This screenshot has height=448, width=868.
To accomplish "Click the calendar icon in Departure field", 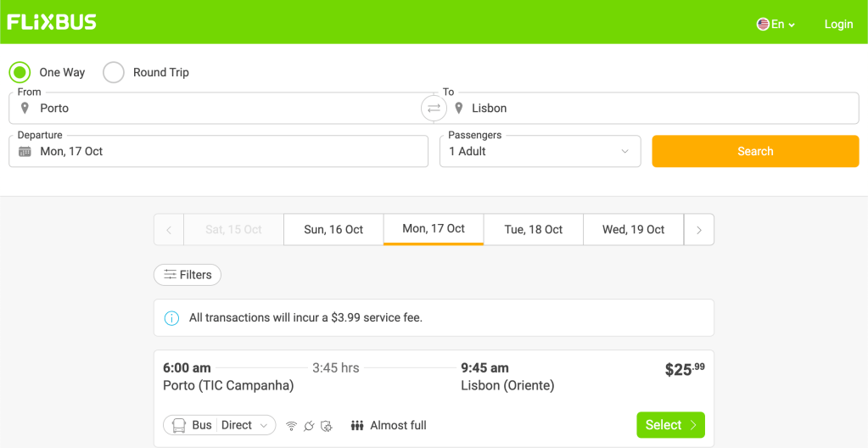I will 25,152.
